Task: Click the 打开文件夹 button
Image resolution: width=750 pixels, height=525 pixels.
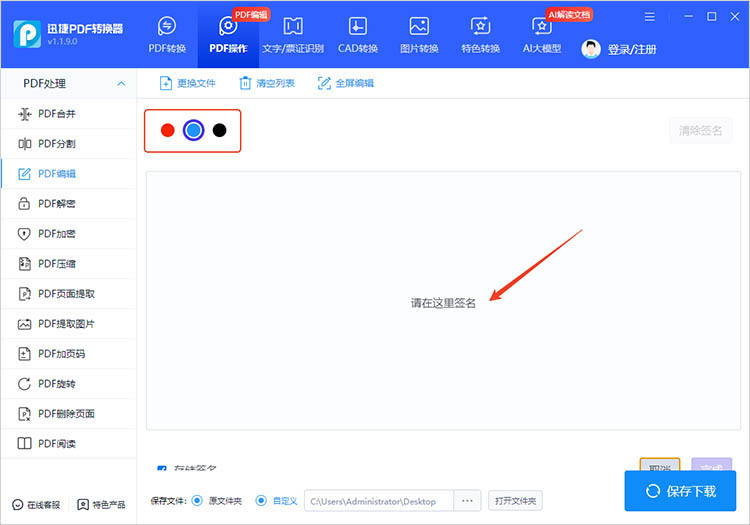Action: click(x=515, y=501)
